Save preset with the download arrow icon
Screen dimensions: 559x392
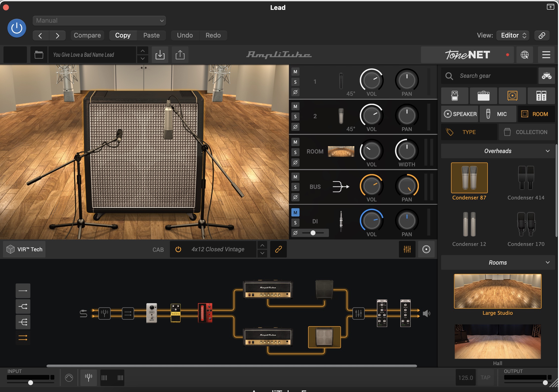(160, 55)
